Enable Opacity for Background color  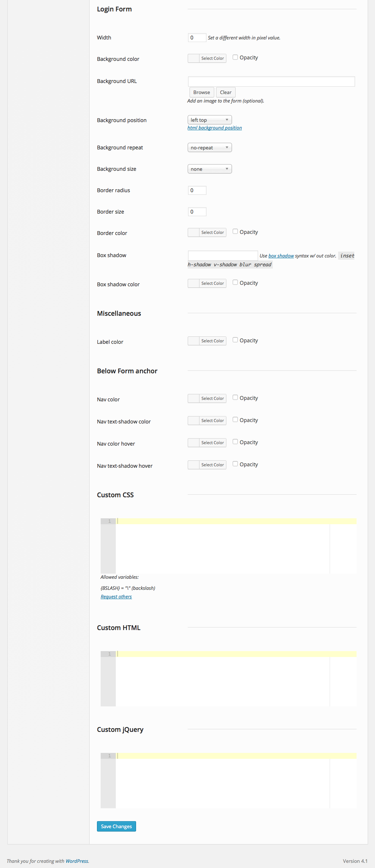[235, 57]
